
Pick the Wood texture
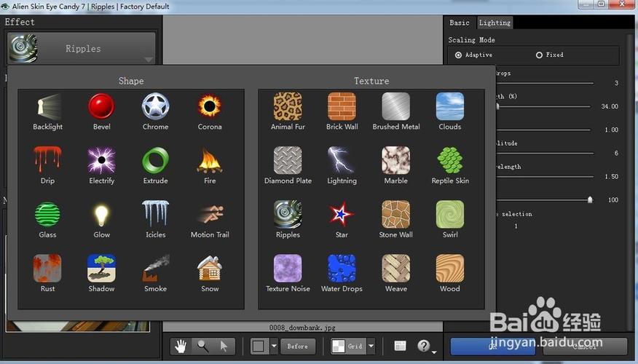(450, 274)
